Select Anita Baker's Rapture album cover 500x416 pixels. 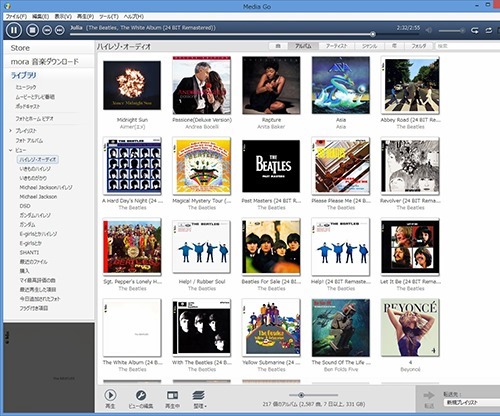271,85
